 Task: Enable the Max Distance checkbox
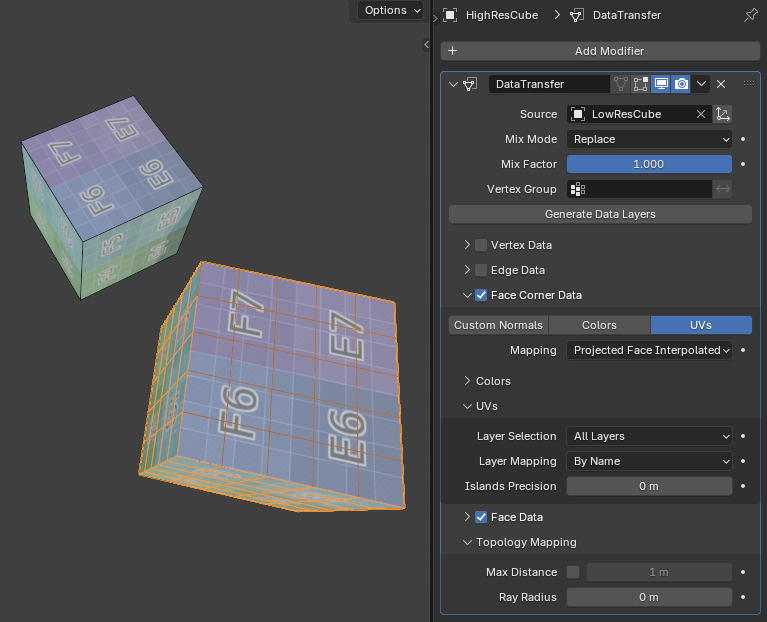pyautogui.click(x=573, y=572)
